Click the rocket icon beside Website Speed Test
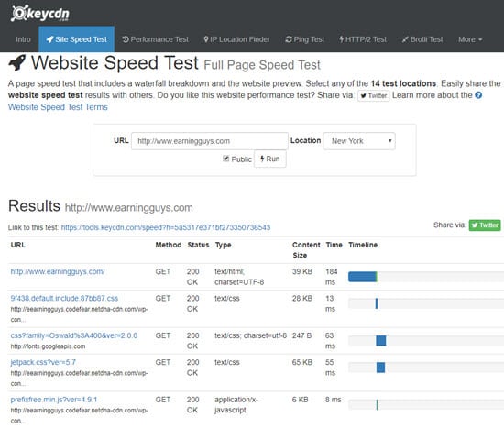The width and height of the screenshot is (504, 428). click(17, 62)
